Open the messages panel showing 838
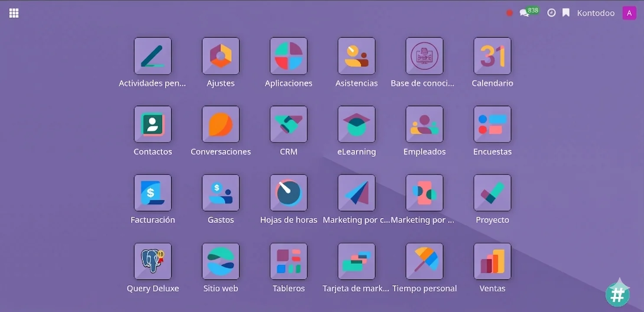This screenshot has height=312, width=644. [x=525, y=13]
